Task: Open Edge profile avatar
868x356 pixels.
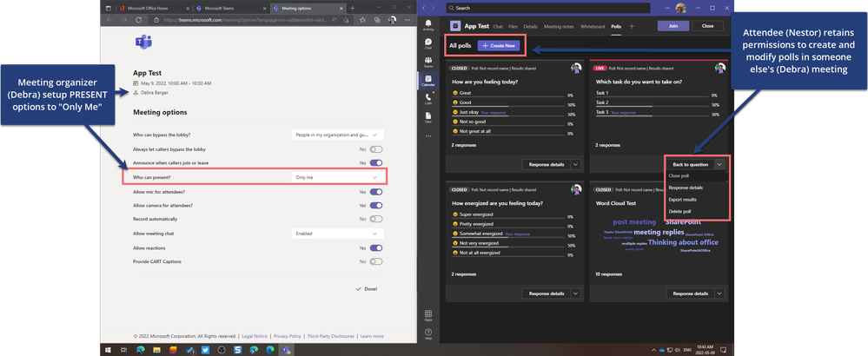Action: pyautogui.click(x=392, y=19)
